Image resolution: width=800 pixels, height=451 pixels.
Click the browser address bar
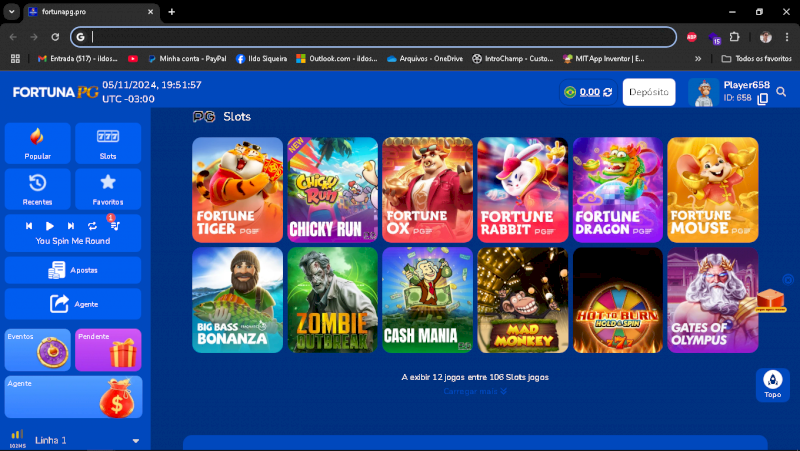point(380,37)
